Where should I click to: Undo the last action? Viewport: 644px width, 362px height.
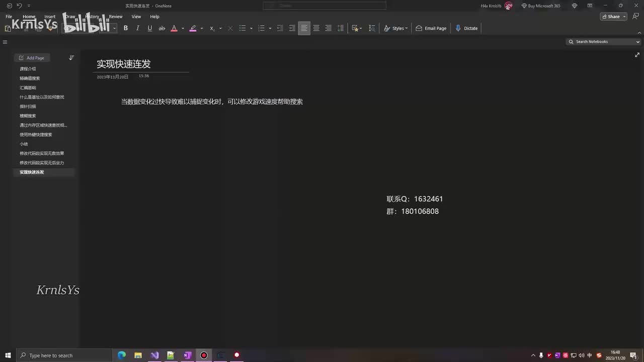point(19,6)
